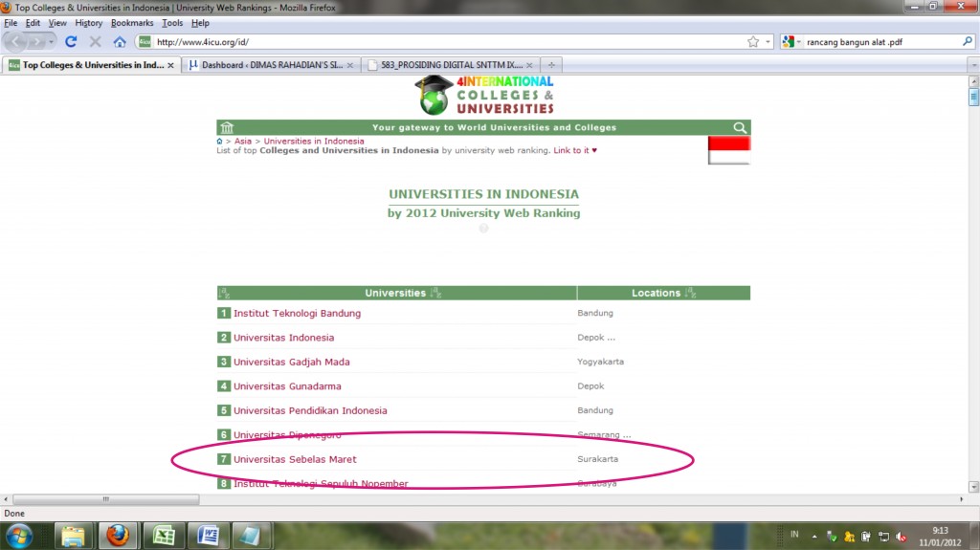Image resolution: width=980 pixels, height=550 pixels.
Task: Open Universitas Gunadarma link
Action: (x=287, y=386)
